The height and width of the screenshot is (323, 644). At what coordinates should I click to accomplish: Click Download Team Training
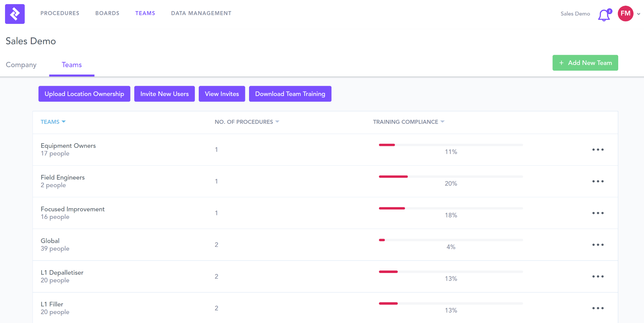click(x=290, y=94)
